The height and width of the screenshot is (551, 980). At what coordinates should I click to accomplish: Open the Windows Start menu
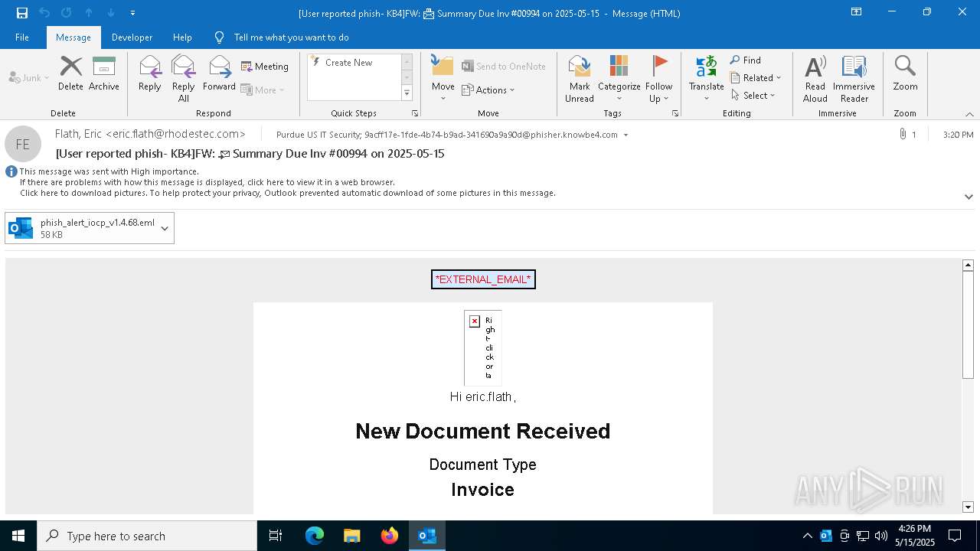pyautogui.click(x=18, y=536)
